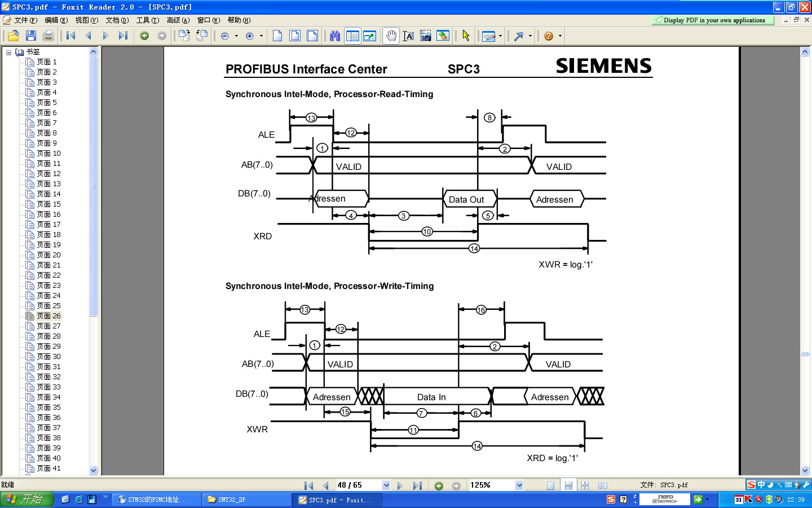Image resolution: width=812 pixels, height=508 pixels.
Task: Select the Fit Page icon
Action: pos(295,36)
